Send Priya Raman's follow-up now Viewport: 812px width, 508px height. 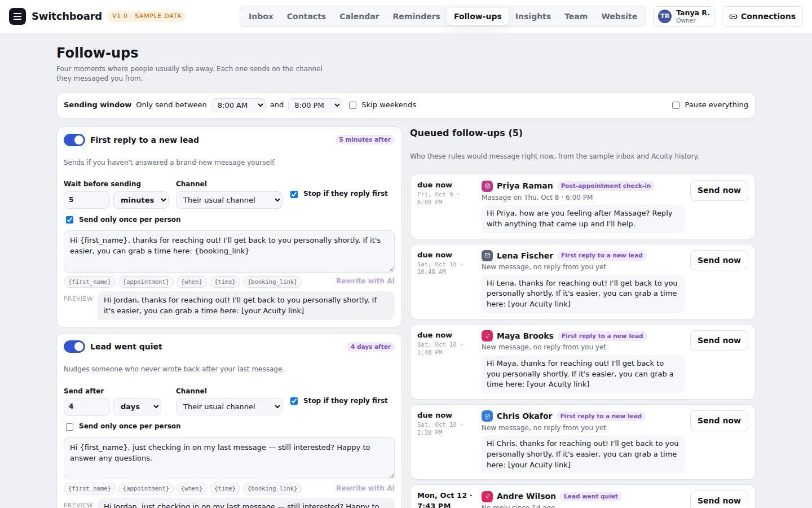(x=719, y=190)
